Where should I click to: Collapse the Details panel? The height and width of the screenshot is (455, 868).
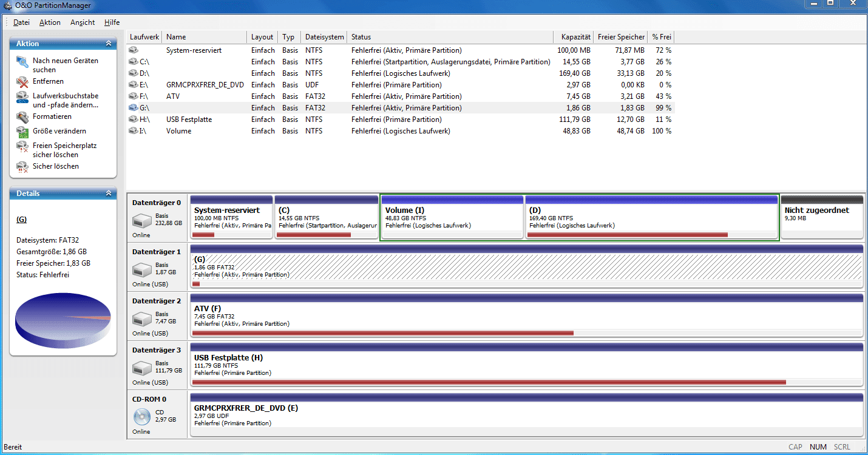click(x=109, y=194)
